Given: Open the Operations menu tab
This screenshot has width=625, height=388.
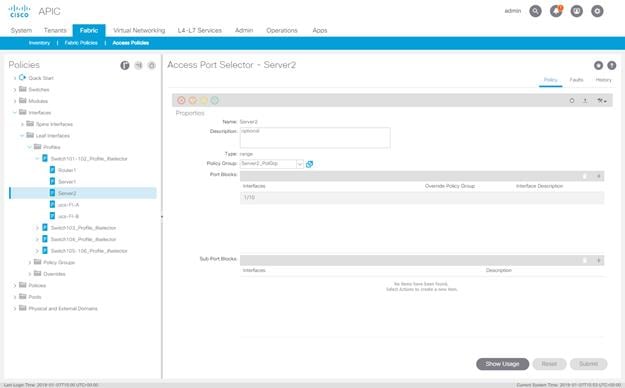Looking at the screenshot, I should pyautogui.click(x=282, y=30).
